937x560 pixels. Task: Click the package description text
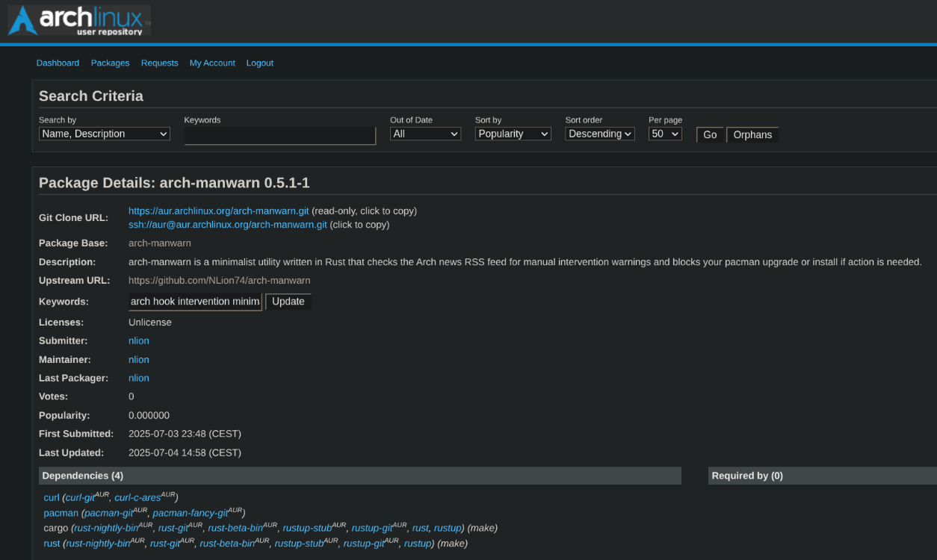click(x=525, y=262)
